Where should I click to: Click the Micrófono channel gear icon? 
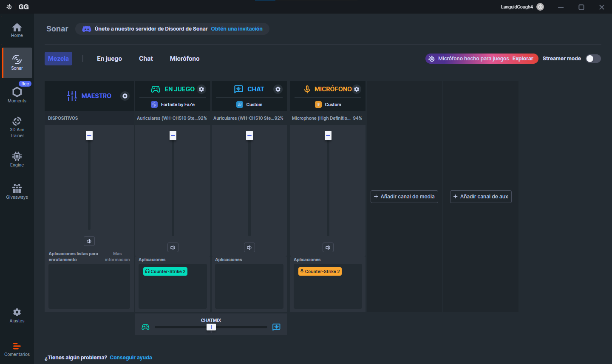pyautogui.click(x=357, y=89)
